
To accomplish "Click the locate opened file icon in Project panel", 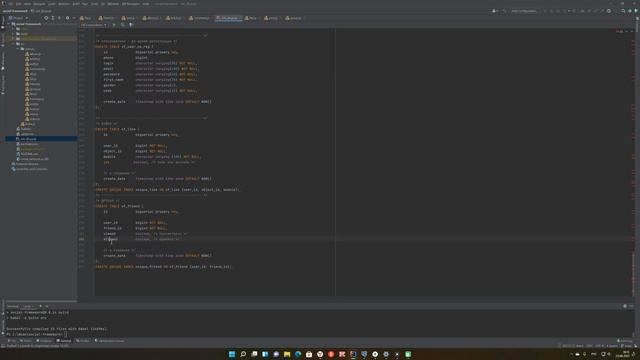I will [46, 18].
